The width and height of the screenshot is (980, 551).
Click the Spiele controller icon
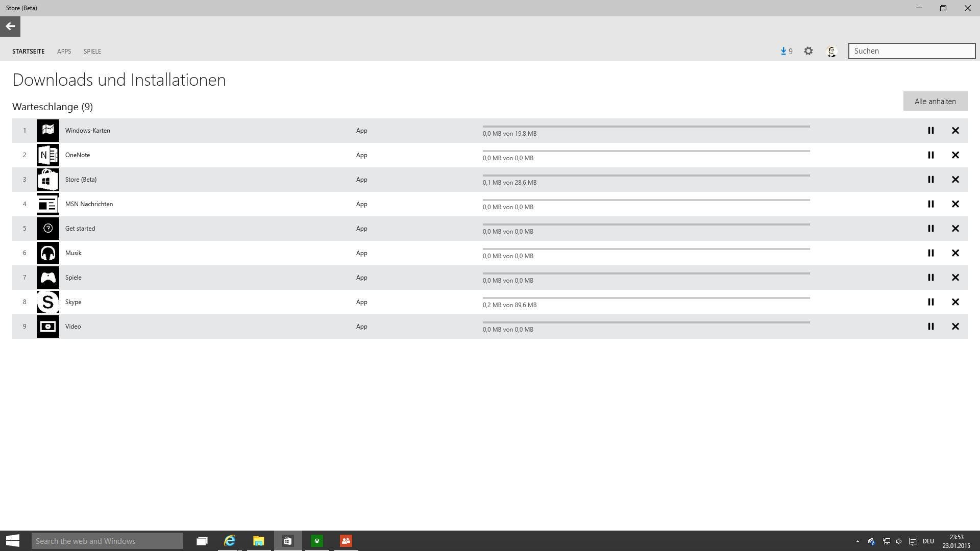(48, 278)
